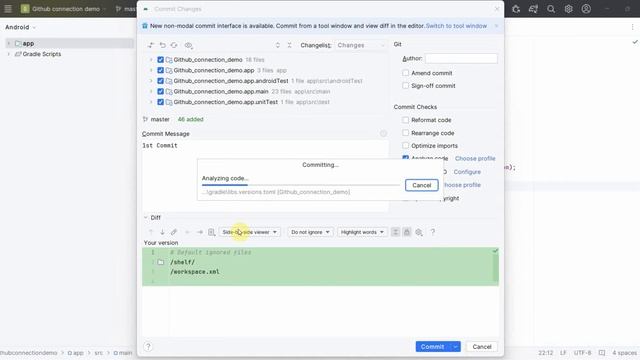
Task: Open IDE settings gear icon in title bar
Action: [569, 9]
